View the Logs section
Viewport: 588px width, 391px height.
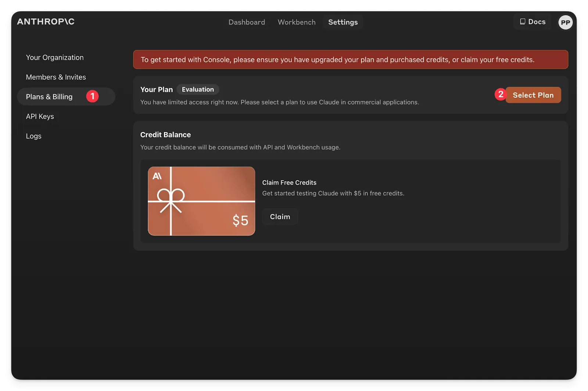click(x=33, y=136)
